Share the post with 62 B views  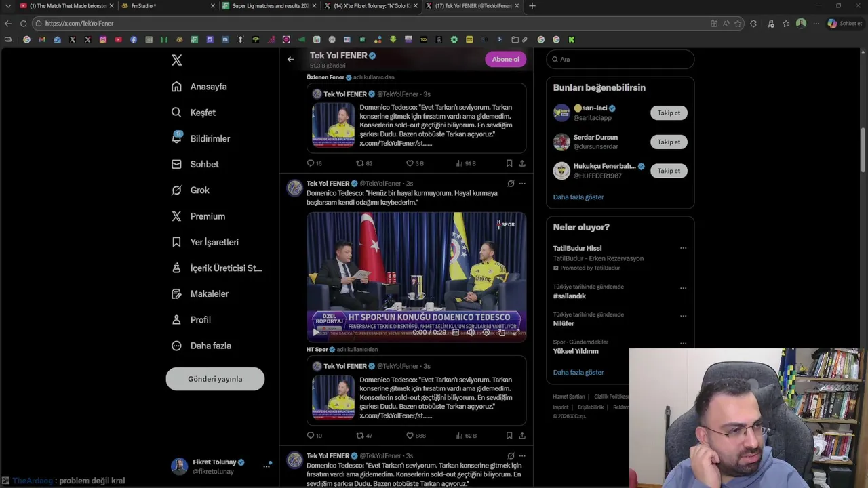coord(522,436)
